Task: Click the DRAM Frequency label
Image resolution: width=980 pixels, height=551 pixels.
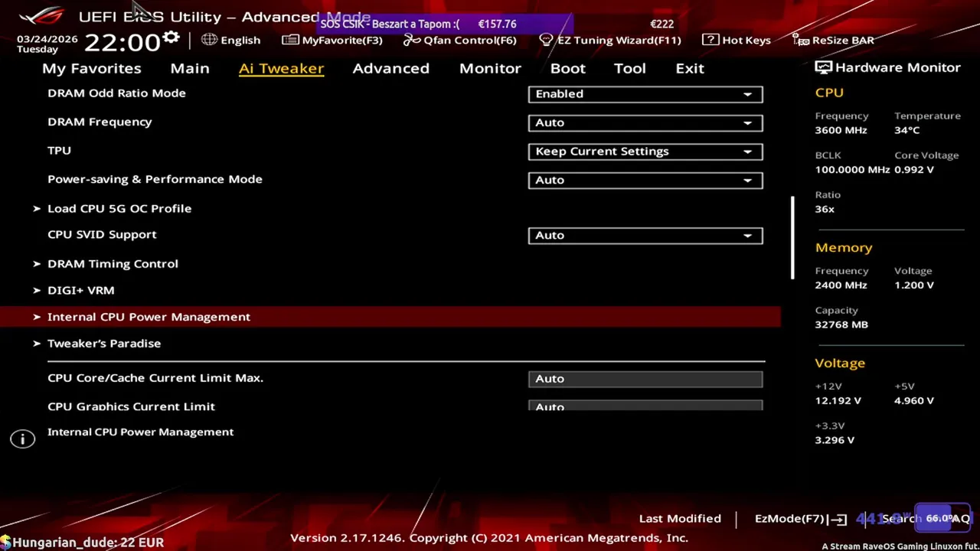Action: point(100,122)
